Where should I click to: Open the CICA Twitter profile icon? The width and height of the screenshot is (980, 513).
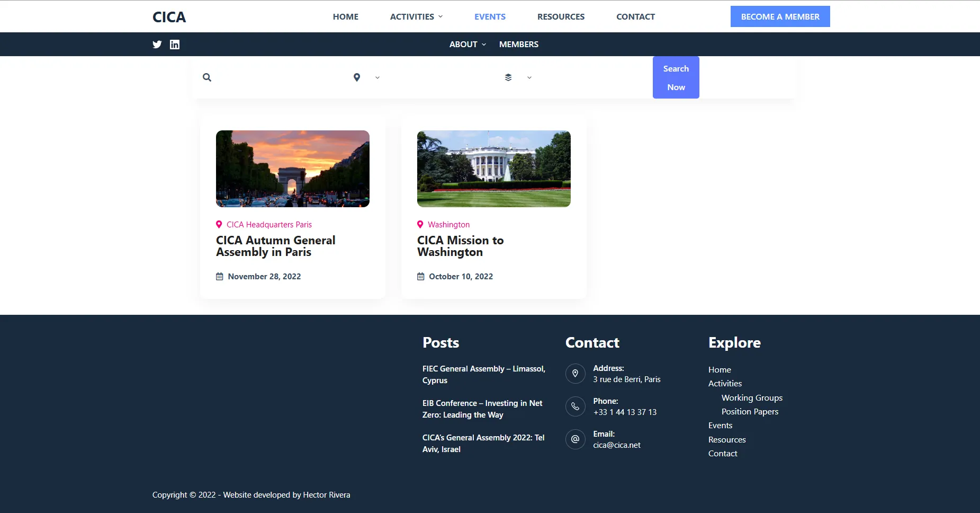[157, 45]
